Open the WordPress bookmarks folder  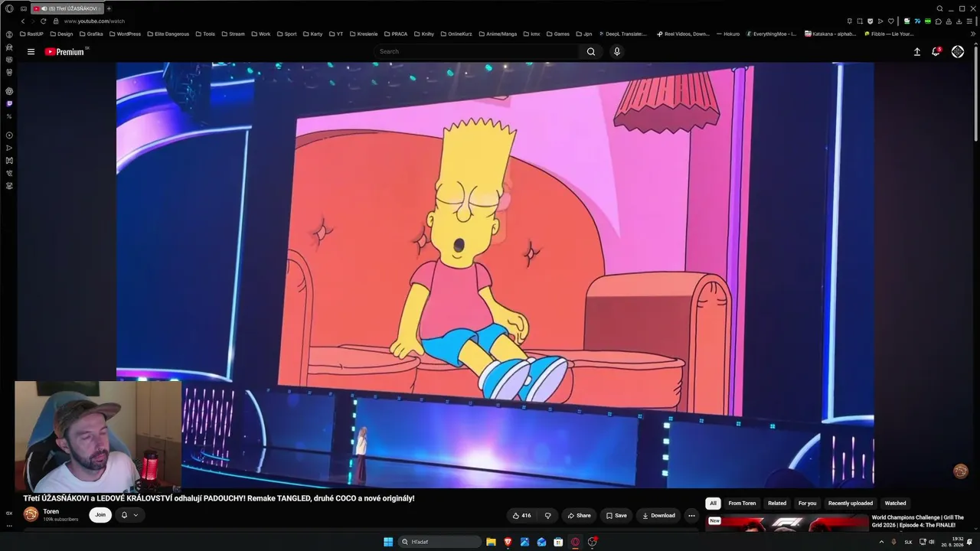click(125, 34)
